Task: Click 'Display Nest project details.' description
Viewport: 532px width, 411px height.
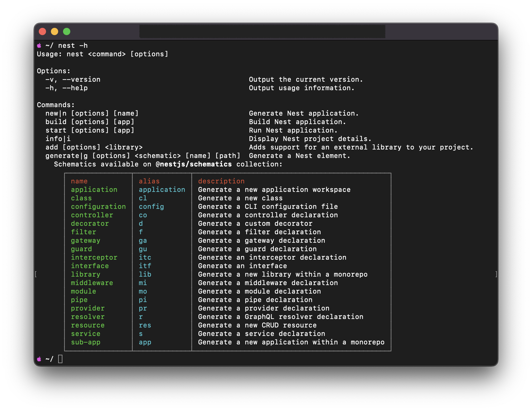Action: [x=310, y=139]
